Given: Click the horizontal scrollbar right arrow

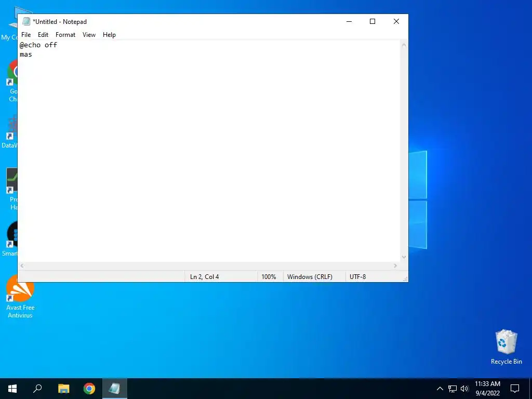Looking at the screenshot, I should (x=395, y=265).
